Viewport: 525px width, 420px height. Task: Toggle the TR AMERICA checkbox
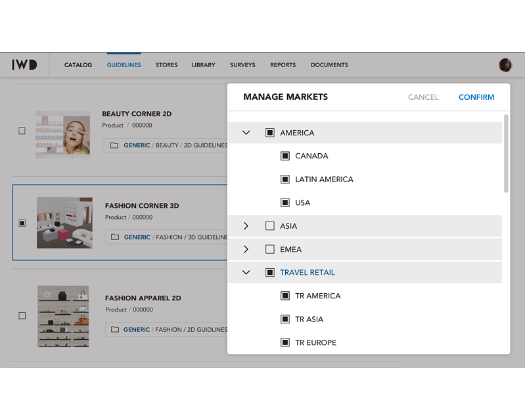(x=285, y=296)
